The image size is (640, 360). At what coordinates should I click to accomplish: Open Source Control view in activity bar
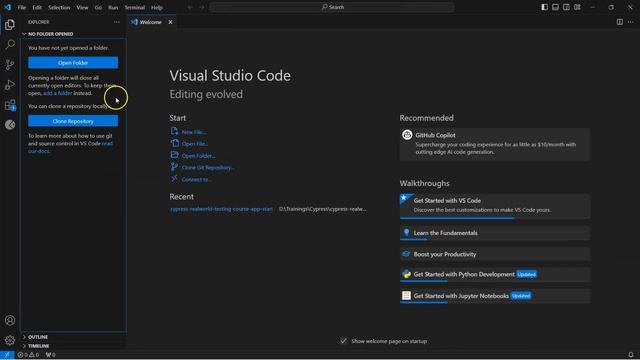[x=10, y=64]
